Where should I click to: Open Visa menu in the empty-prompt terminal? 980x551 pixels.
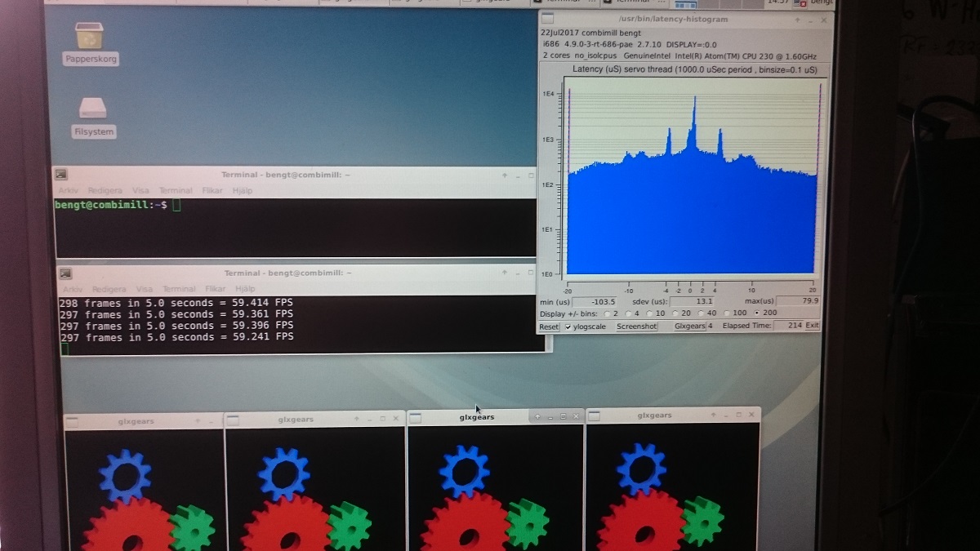pos(140,191)
